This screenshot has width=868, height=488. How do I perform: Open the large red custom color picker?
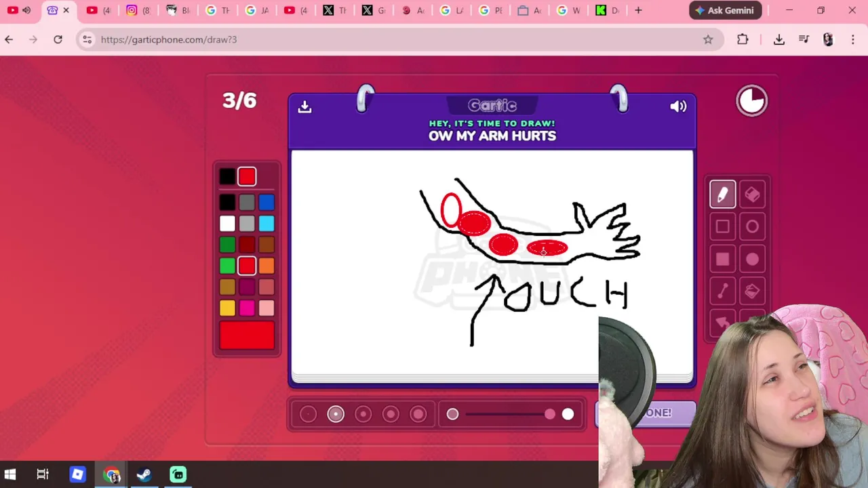click(x=247, y=335)
